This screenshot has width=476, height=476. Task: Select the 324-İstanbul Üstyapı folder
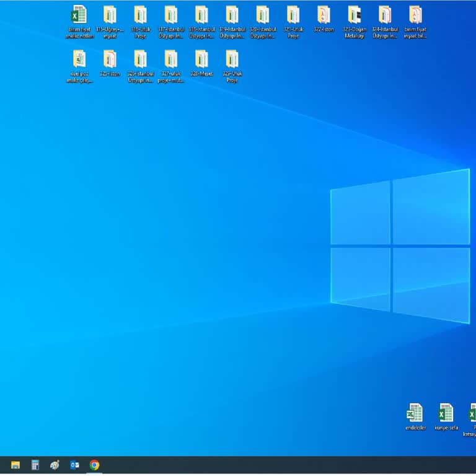385,22
